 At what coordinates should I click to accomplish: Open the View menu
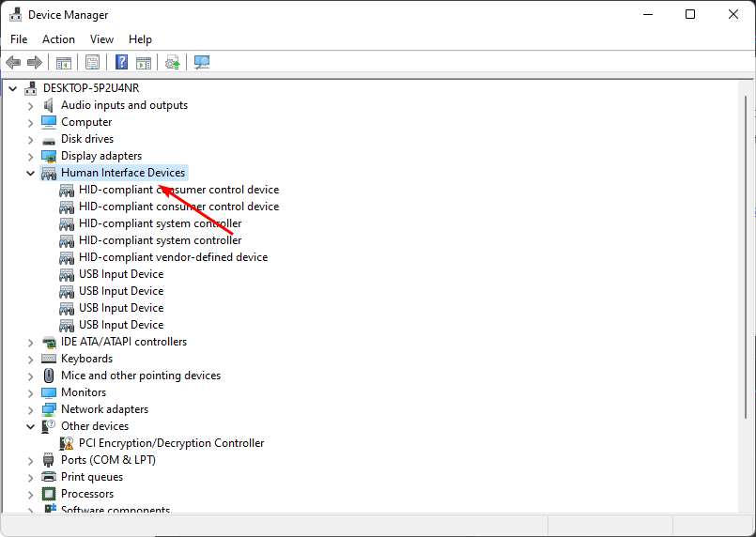pos(101,39)
